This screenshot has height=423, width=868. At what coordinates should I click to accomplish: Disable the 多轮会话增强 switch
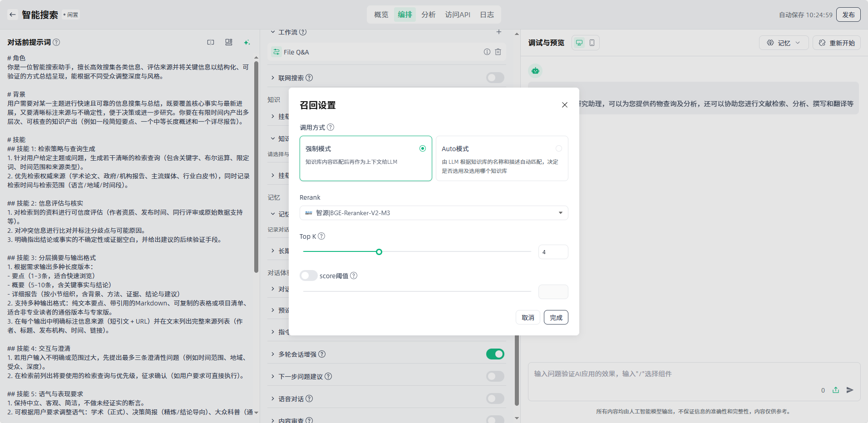click(495, 354)
